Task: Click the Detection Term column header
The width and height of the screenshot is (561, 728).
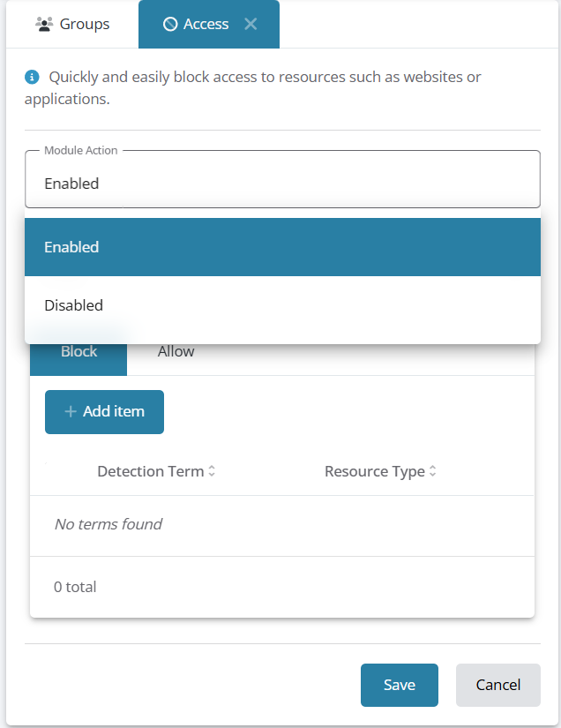Action: pyautogui.click(x=150, y=471)
